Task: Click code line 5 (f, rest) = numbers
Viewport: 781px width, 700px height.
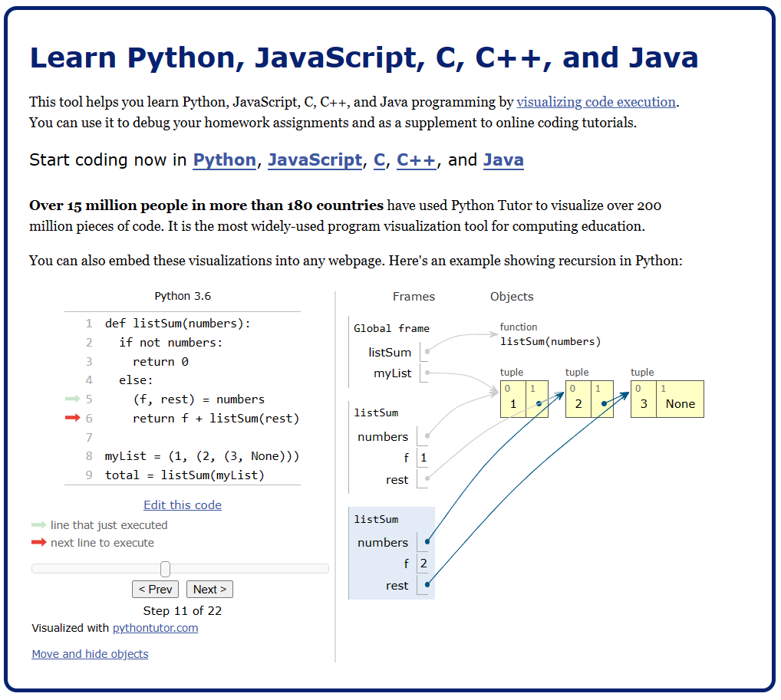Action: click(x=199, y=399)
